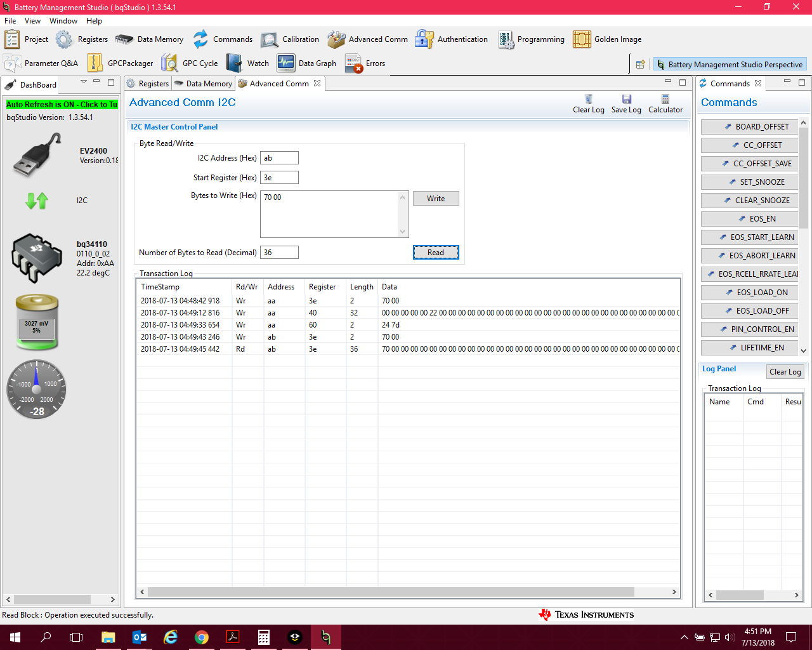Click Windows Start button
812x650 pixels.
pos(15,637)
